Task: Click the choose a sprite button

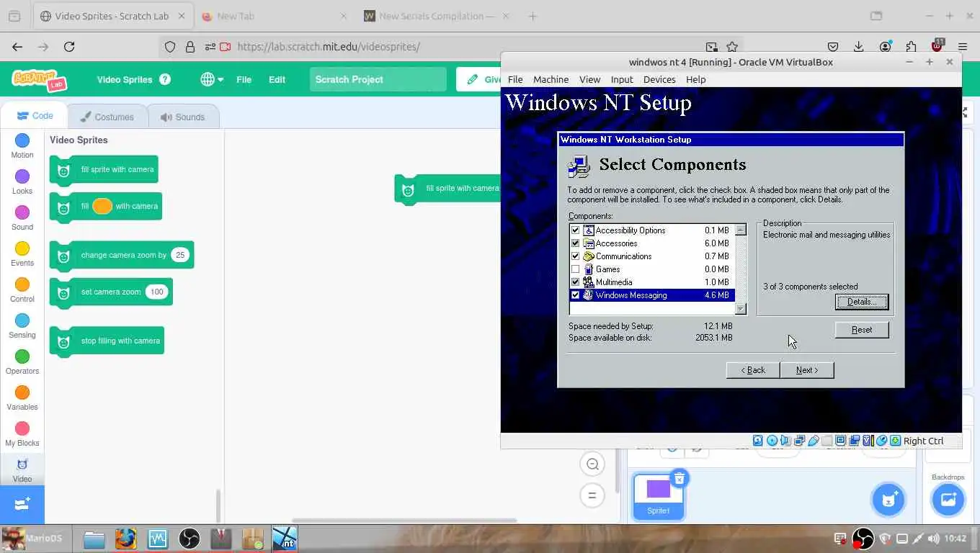Action: [888, 500]
